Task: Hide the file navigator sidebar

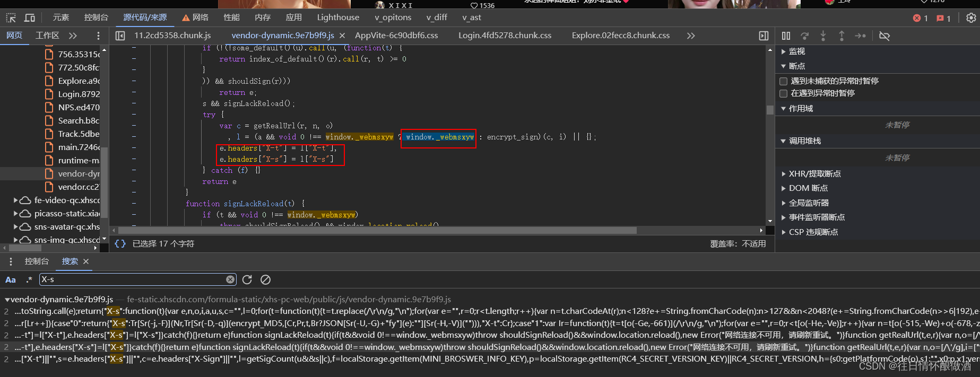Action: 120,36
